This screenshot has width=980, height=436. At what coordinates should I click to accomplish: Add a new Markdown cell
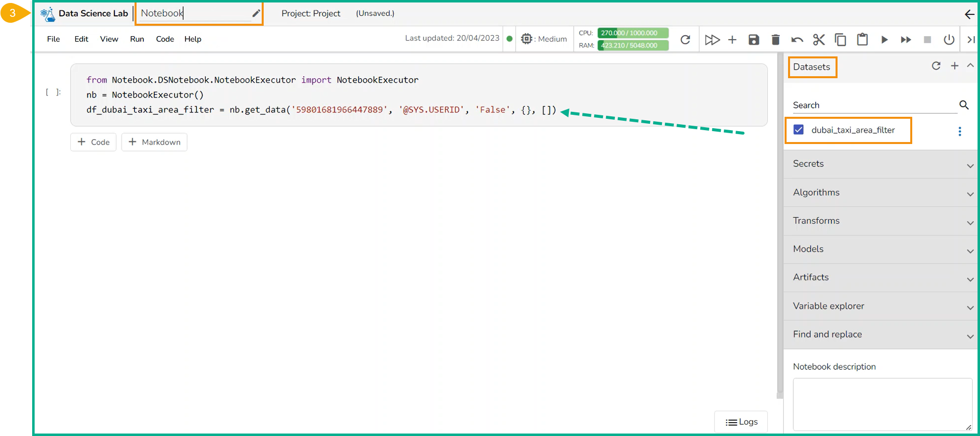pyautogui.click(x=154, y=142)
